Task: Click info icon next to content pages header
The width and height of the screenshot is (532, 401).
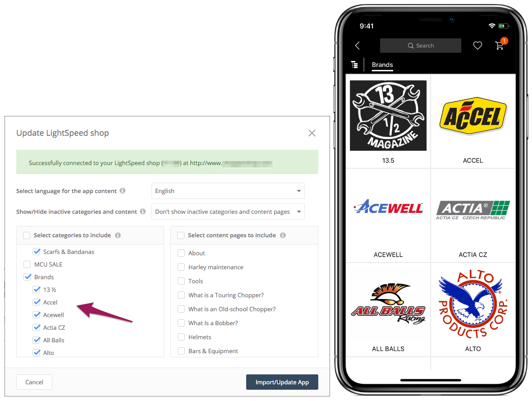Action: click(283, 235)
